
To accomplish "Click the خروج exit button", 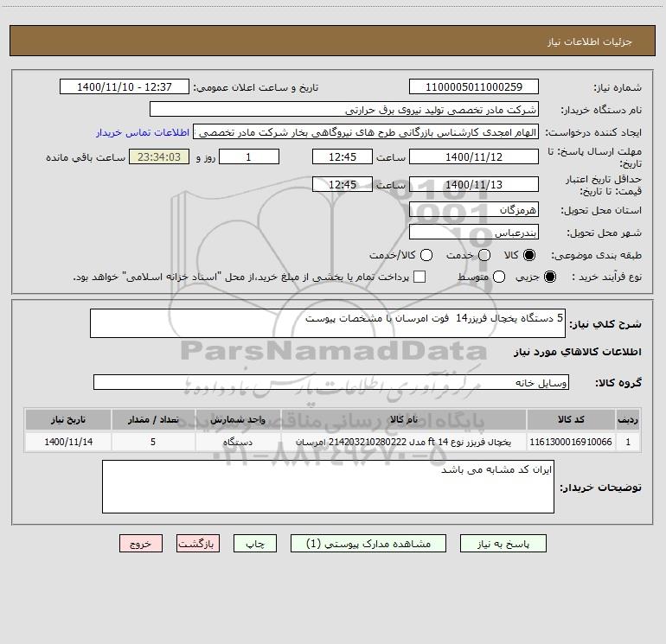I will pyautogui.click(x=141, y=544).
